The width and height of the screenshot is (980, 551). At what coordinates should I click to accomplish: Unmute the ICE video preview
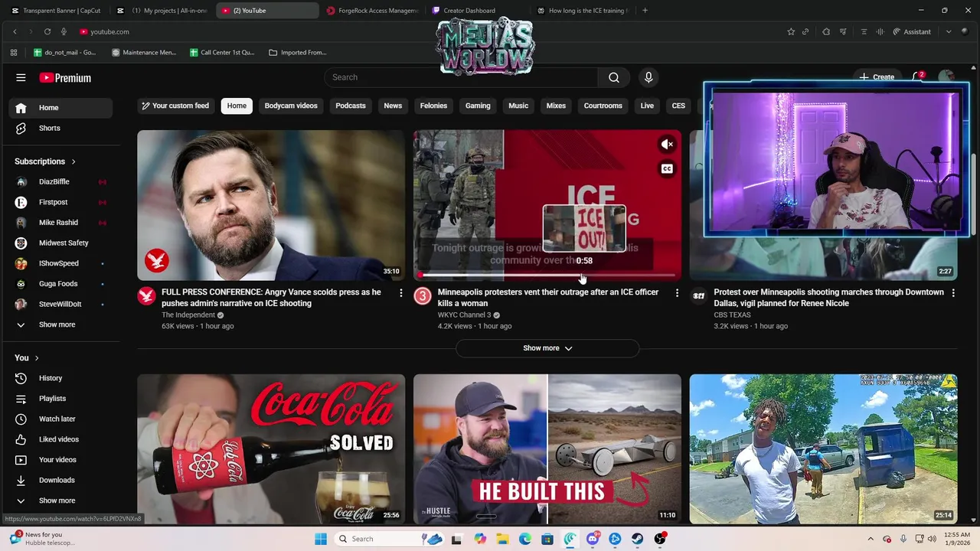(x=667, y=144)
